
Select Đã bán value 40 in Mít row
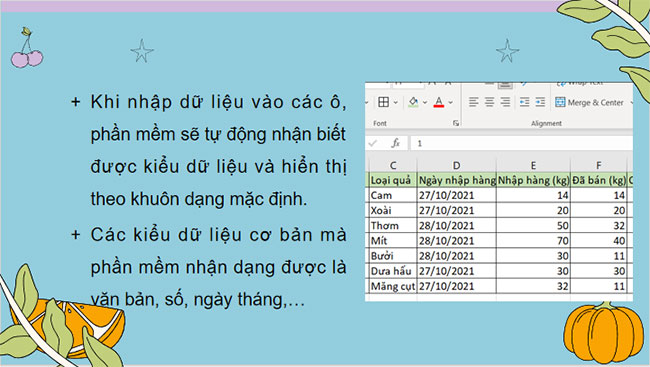[599, 241]
